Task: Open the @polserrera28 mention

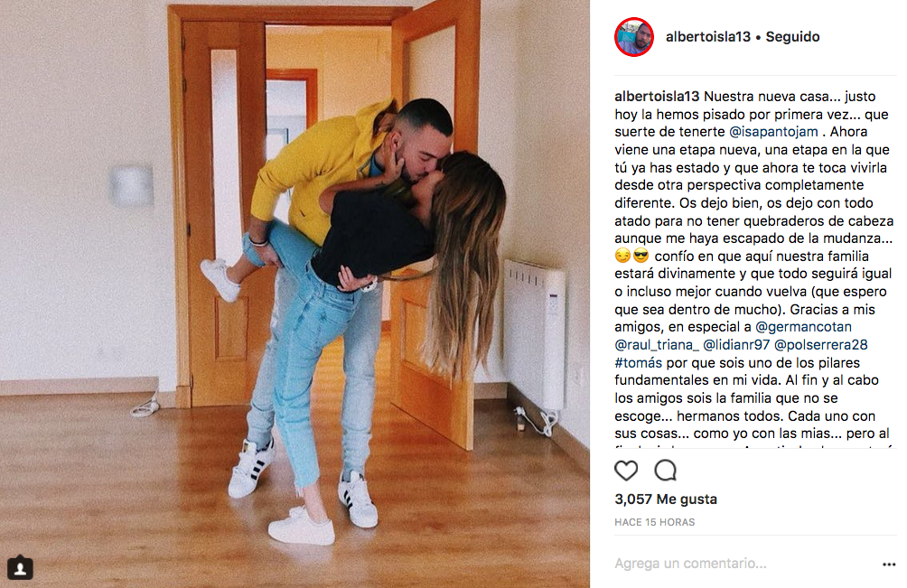Action: 821,345
